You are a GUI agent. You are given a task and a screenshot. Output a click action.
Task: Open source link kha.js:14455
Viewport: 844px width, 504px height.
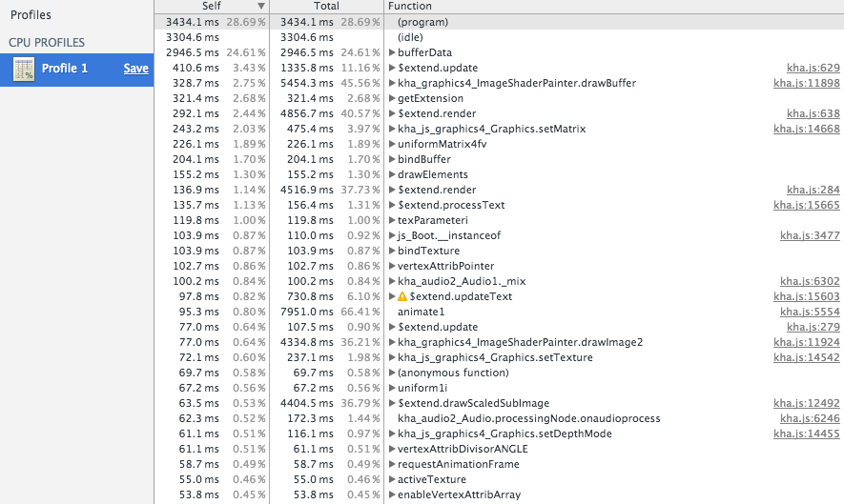(x=806, y=433)
